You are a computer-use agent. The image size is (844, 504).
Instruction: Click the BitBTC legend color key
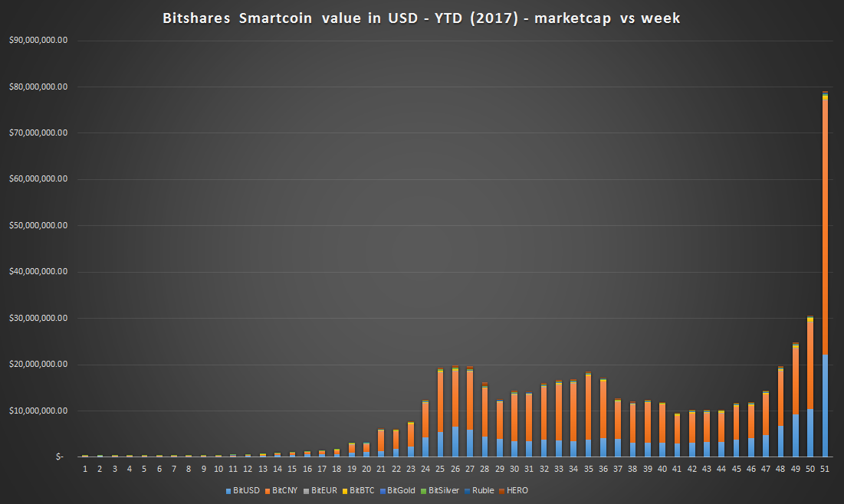pyautogui.click(x=345, y=491)
